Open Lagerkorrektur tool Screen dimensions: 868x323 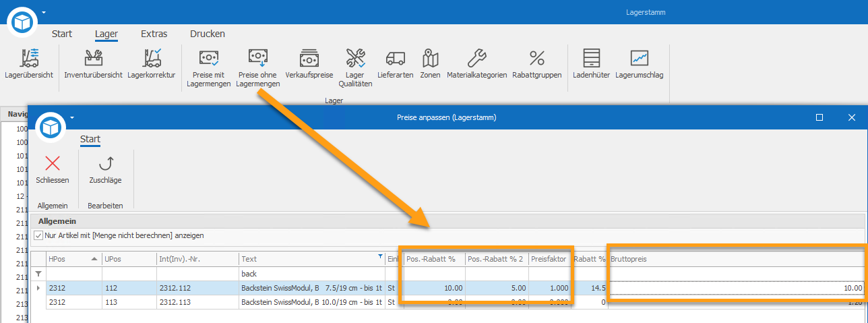point(151,63)
